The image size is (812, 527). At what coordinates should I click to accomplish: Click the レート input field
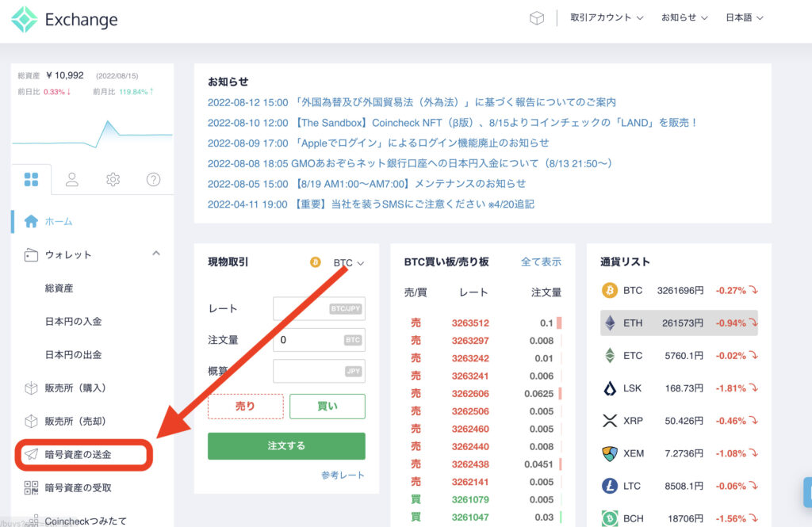pos(317,309)
